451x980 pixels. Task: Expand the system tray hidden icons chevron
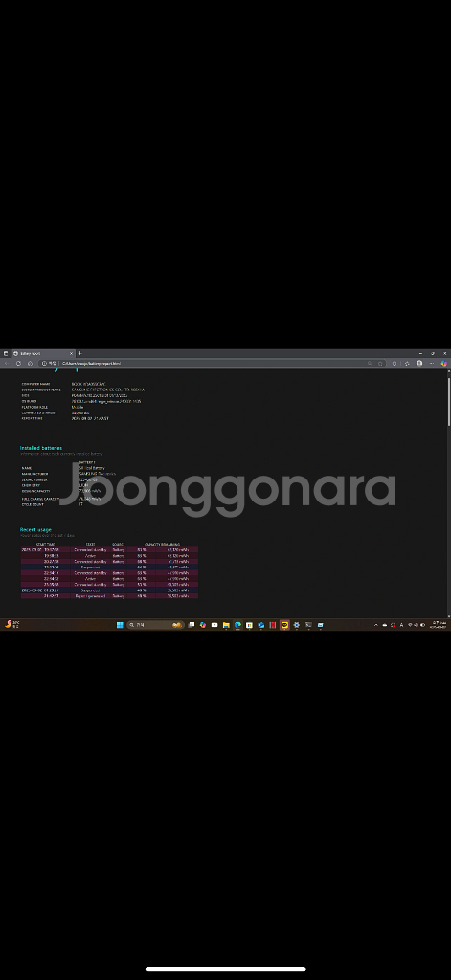click(x=376, y=625)
